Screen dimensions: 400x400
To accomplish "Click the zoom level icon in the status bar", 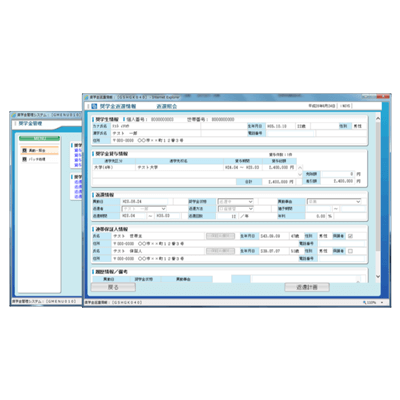I will click(x=365, y=303).
